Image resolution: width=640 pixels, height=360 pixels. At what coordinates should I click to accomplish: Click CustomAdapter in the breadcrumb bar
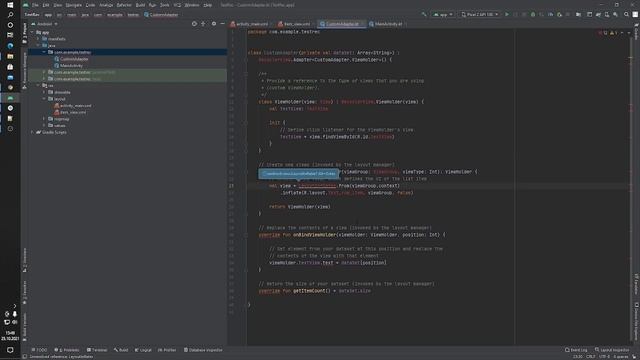(161, 15)
